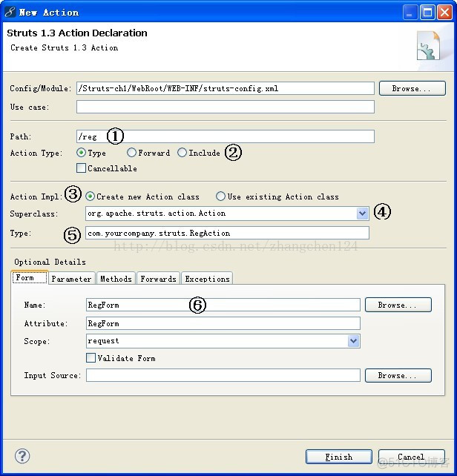Enable the Cancellable checkbox
This screenshot has height=476, width=457.
pos(81,168)
